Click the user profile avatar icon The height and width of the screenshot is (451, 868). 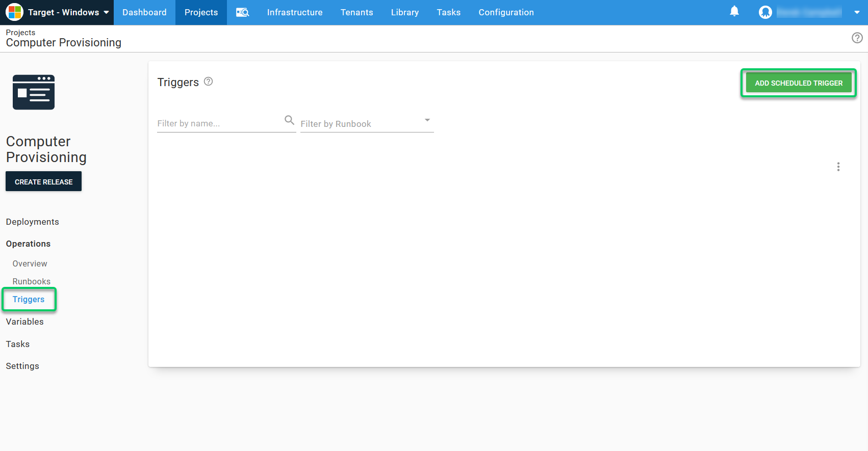(765, 12)
